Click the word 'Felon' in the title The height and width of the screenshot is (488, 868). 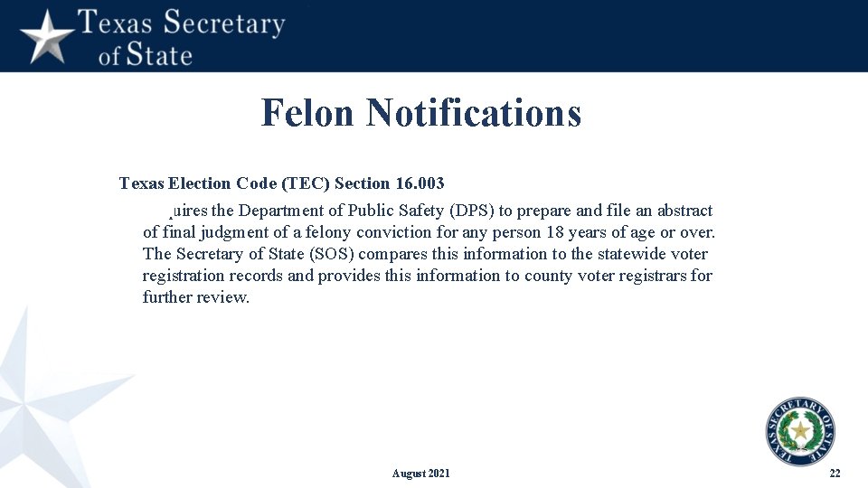(x=307, y=112)
